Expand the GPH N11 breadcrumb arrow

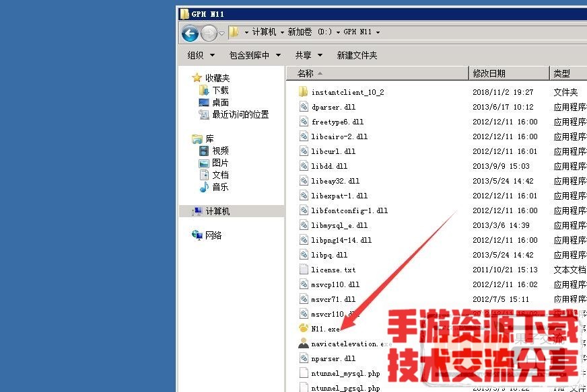tap(378, 32)
